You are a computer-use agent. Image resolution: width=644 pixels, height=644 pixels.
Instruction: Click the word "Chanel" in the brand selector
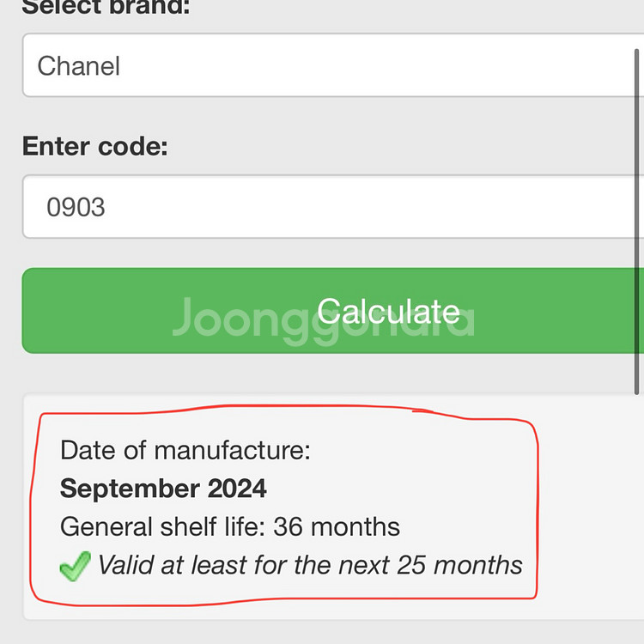tap(78, 66)
